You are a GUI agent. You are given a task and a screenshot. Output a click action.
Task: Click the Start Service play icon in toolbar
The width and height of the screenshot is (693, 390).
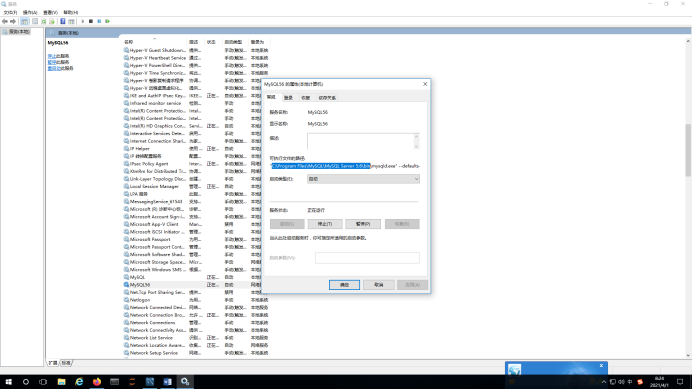click(83, 21)
